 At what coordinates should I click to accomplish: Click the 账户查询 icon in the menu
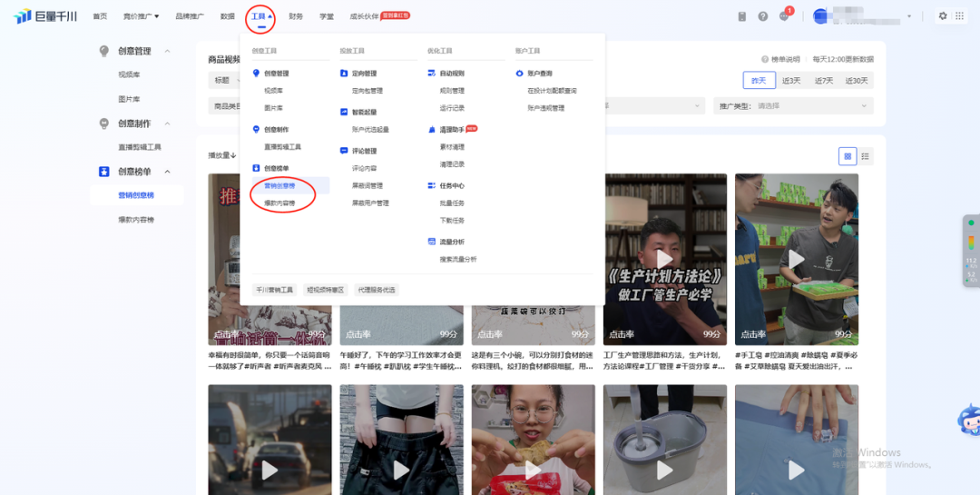pyautogui.click(x=519, y=74)
